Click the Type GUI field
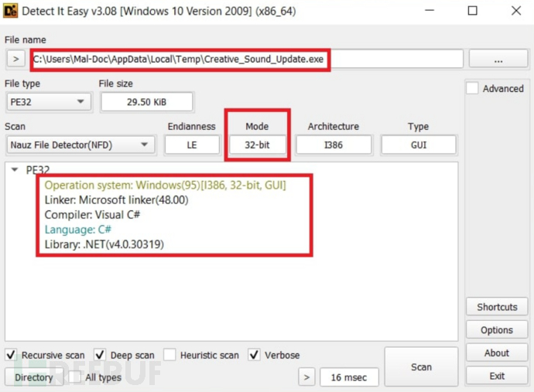 [x=419, y=145]
